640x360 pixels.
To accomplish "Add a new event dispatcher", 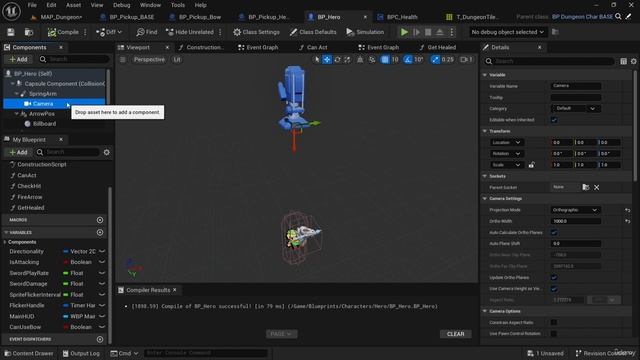I will [100, 339].
